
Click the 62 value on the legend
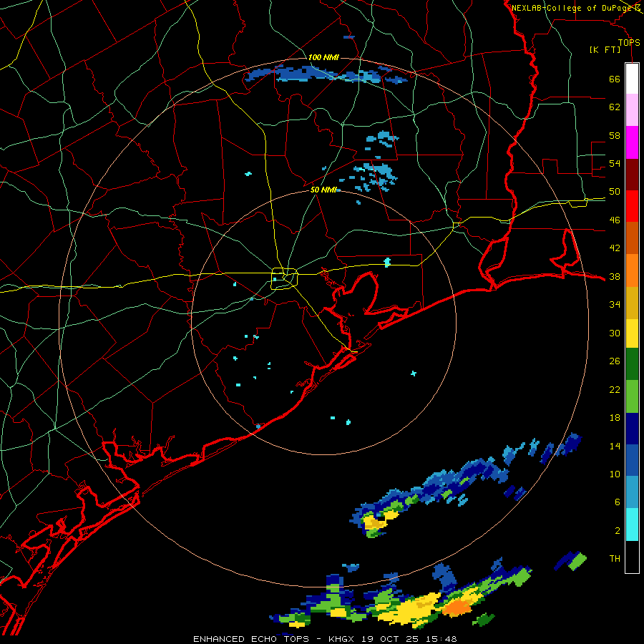(x=615, y=107)
